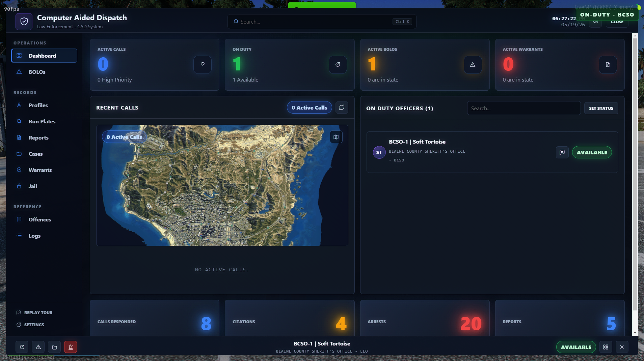This screenshot has height=361, width=644.
Task: Click the CLOSE button in header
Action: pos(617,22)
